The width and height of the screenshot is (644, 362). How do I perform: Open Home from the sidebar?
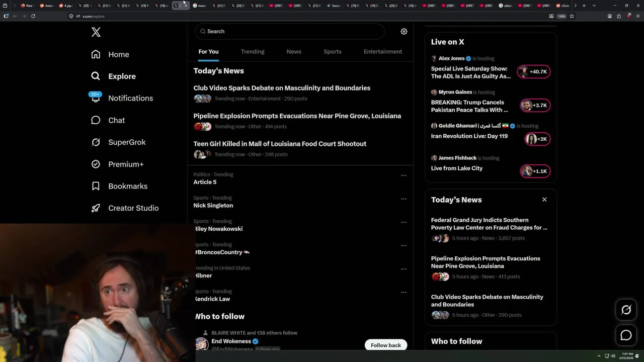[110, 54]
